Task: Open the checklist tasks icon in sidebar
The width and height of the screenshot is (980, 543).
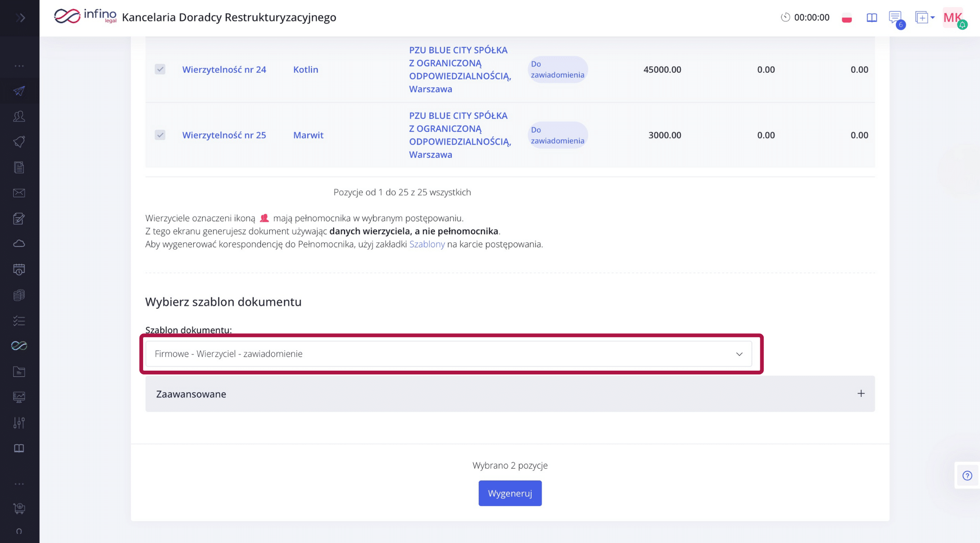Action: [19, 321]
